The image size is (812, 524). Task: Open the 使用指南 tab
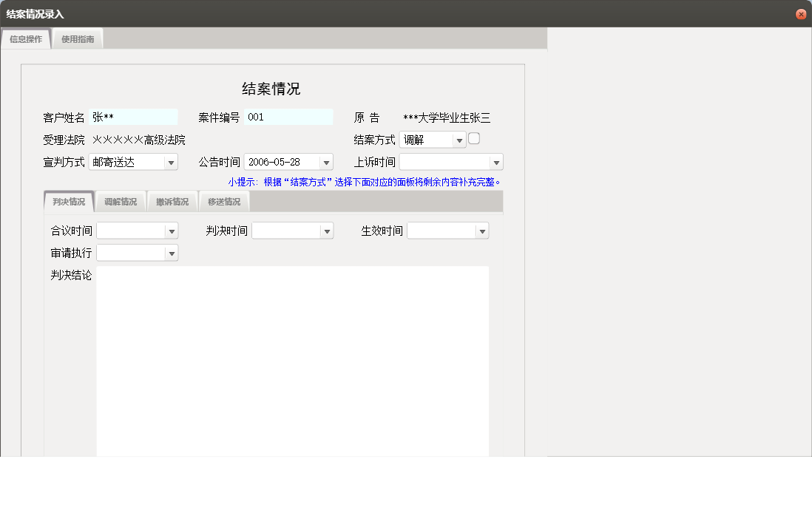78,39
